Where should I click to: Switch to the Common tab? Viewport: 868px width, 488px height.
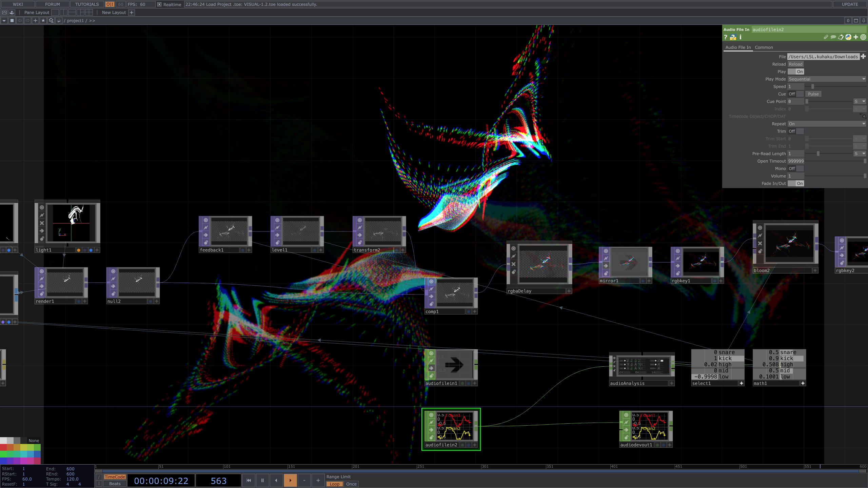[x=764, y=47]
